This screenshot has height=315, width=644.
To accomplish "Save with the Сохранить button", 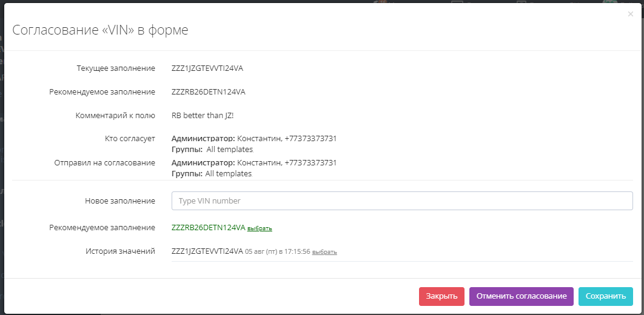I will 605,296.
